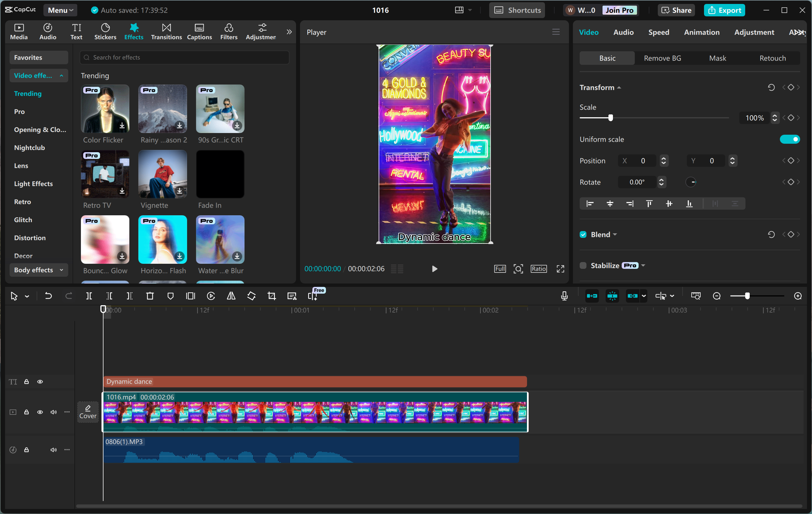This screenshot has height=514, width=812.
Task: Open the Menu dropdown
Action: pyautogui.click(x=60, y=10)
